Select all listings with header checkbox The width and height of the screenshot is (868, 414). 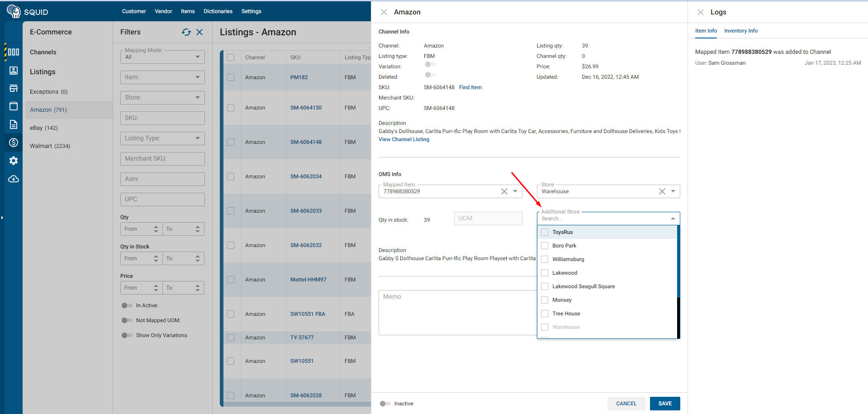pyautogui.click(x=231, y=57)
